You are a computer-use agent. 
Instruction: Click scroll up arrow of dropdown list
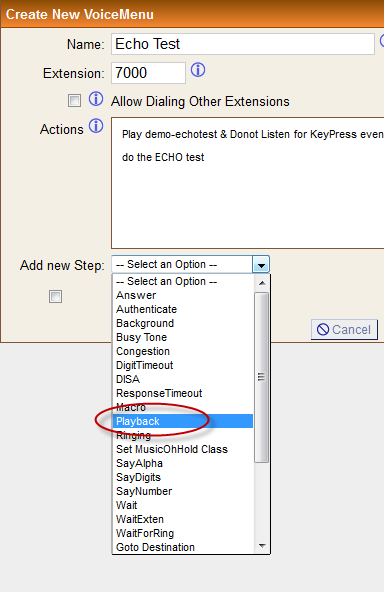point(262,283)
